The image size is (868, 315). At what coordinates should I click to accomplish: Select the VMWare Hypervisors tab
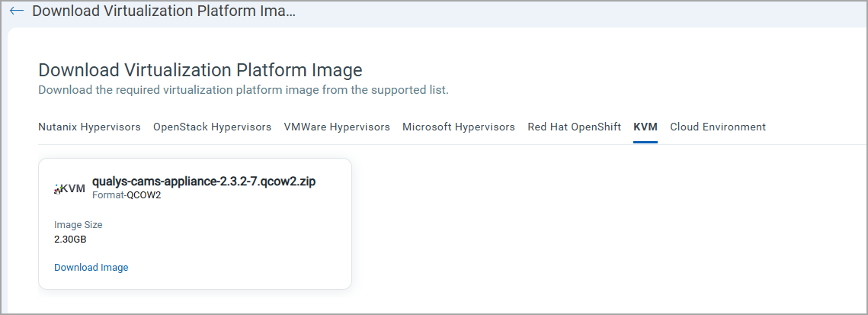337,127
